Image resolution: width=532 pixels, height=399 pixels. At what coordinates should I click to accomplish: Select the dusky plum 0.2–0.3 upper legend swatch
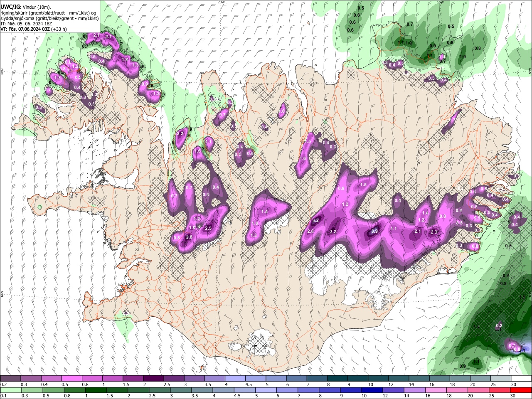point(11,379)
